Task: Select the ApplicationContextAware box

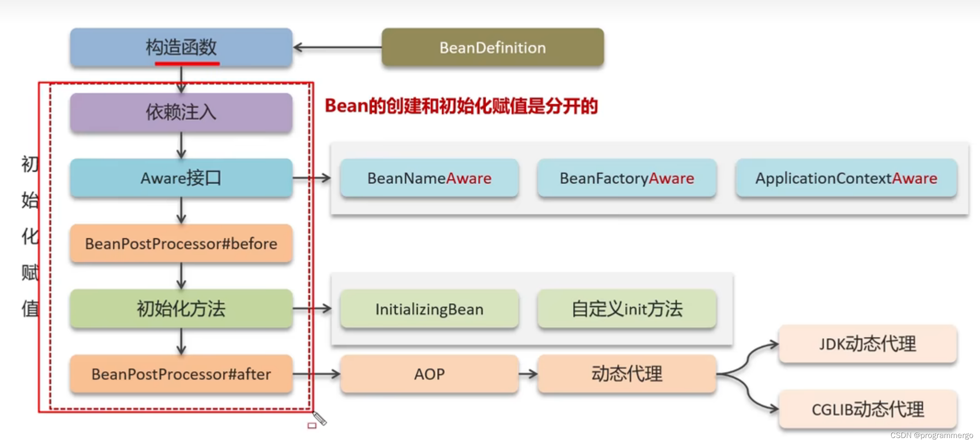Action: (x=846, y=178)
